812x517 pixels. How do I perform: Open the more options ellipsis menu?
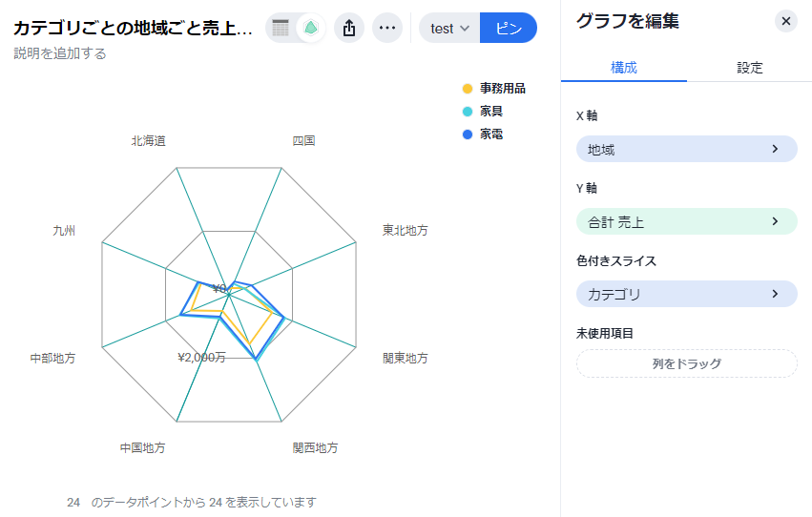(x=386, y=29)
